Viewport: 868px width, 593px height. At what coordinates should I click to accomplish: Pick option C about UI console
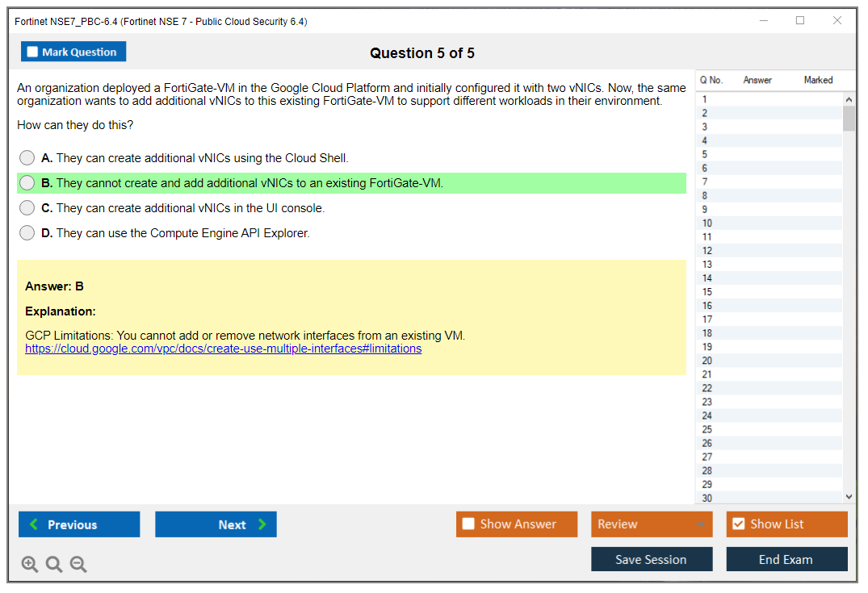pyautogui.click(x=27, y=208)
